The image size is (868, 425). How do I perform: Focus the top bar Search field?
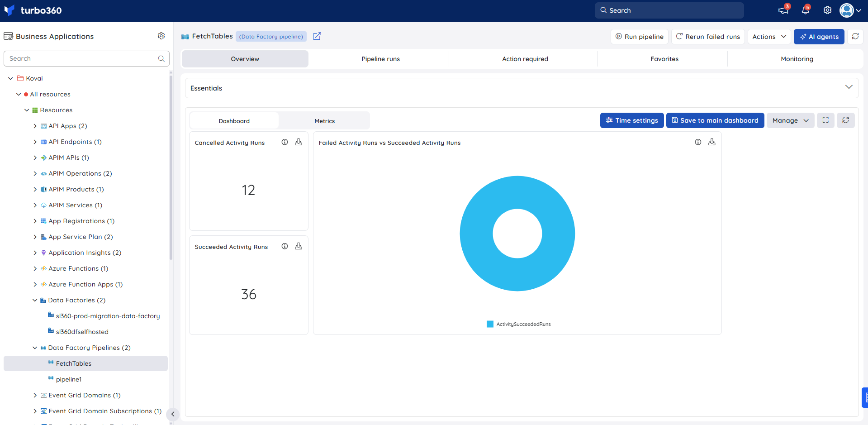[669, 10]
